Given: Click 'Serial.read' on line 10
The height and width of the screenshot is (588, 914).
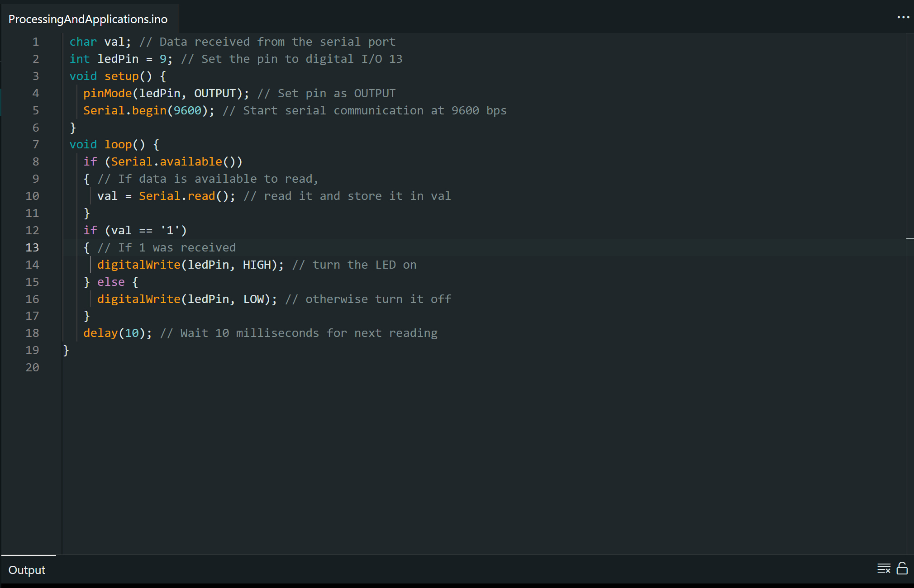Looking at the screenshot, I should [177, 196].
